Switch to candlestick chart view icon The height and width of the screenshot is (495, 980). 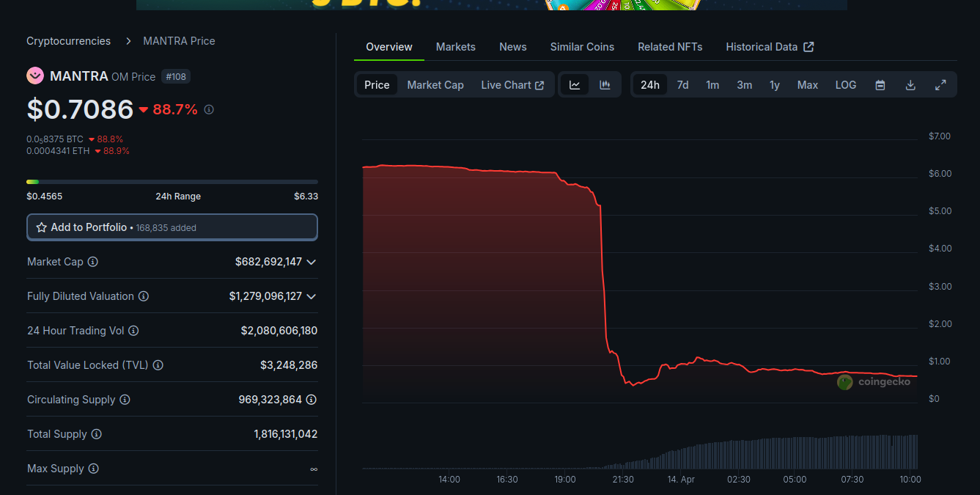[605, 85]
